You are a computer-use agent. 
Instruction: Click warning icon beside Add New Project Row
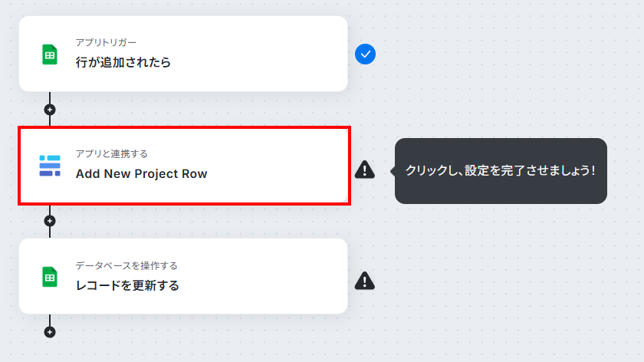click(365, 169)
